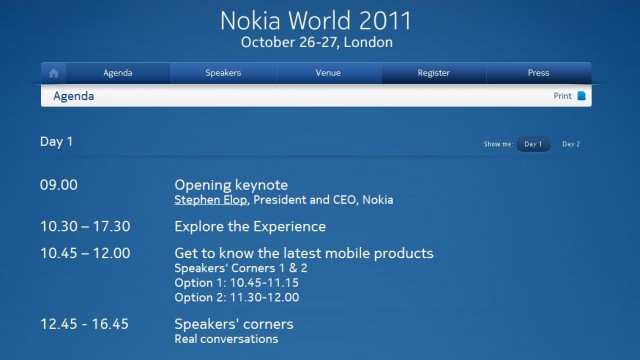640x360 pixels.
Task: Click the Print text link
Action: [562, 96]
